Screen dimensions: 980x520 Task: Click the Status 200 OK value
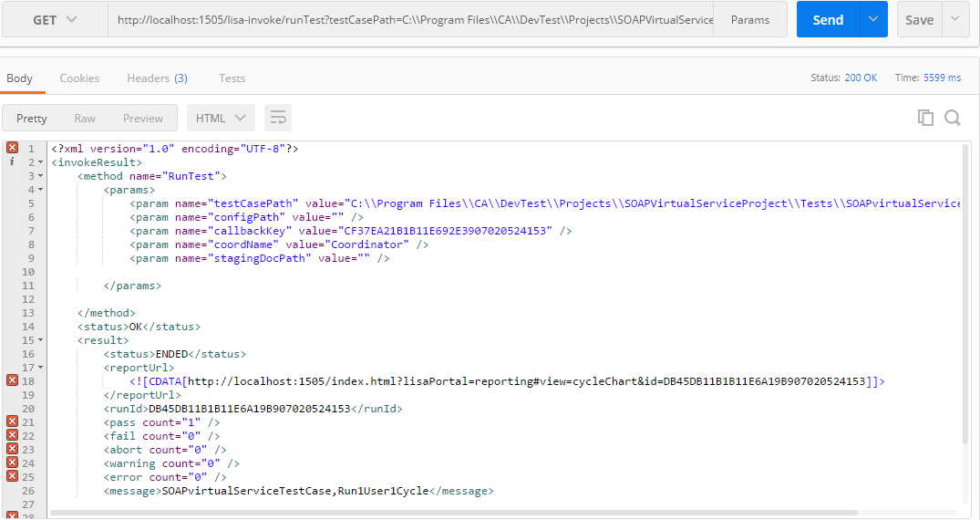pos(861,78)
